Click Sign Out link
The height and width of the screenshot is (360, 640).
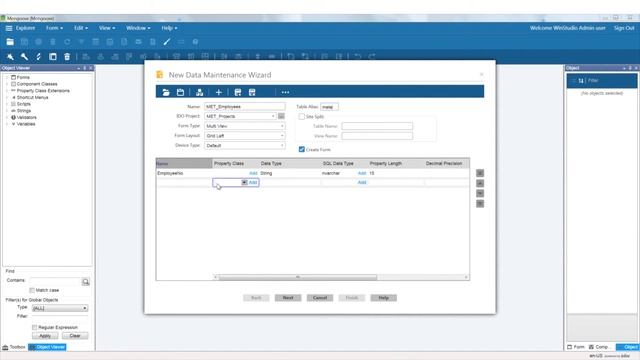coord(624,28)
